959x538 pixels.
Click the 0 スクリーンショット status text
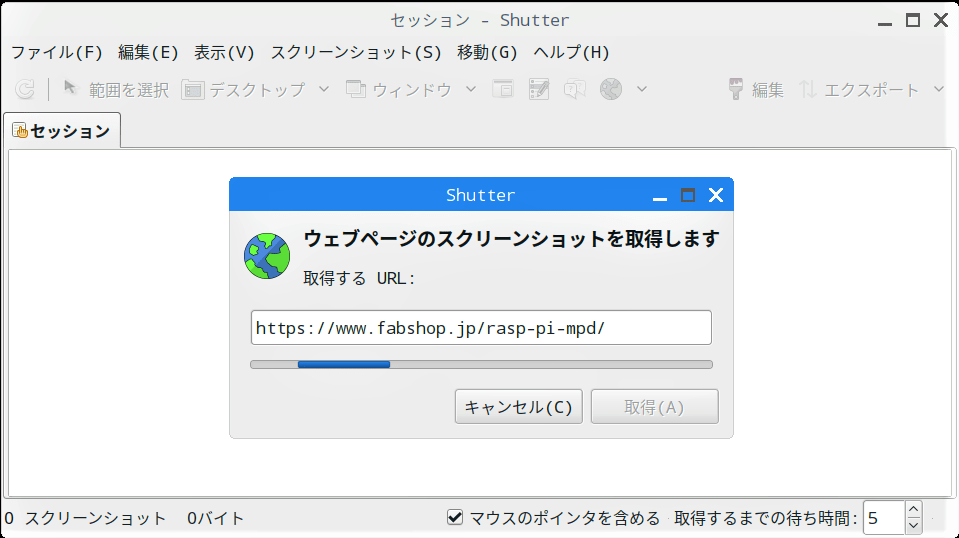tap(85, 518)
